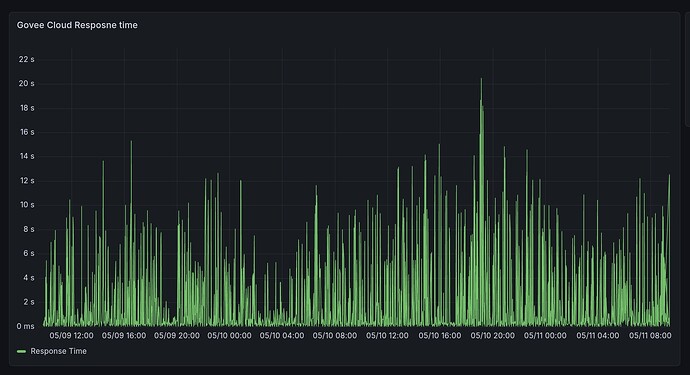This screenshot has width=690, height=375.
Task: Select the 8 s y-axis label
Action: (29, 229)
